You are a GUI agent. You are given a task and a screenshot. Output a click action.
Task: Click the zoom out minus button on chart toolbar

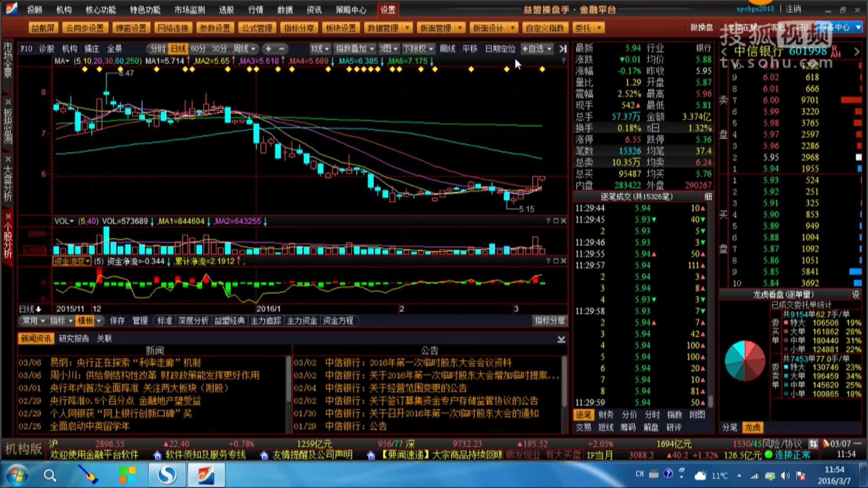[x=282, y=49]
